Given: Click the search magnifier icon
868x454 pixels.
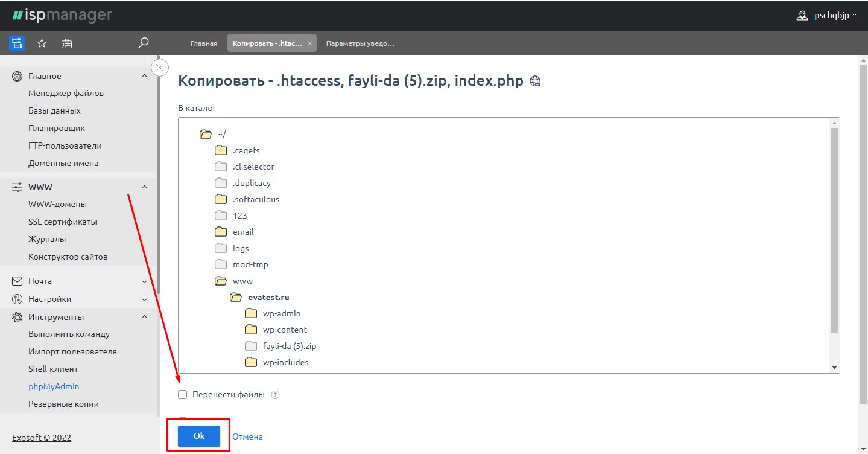Looking at the screenshot, I should click(x=144, y=43).
